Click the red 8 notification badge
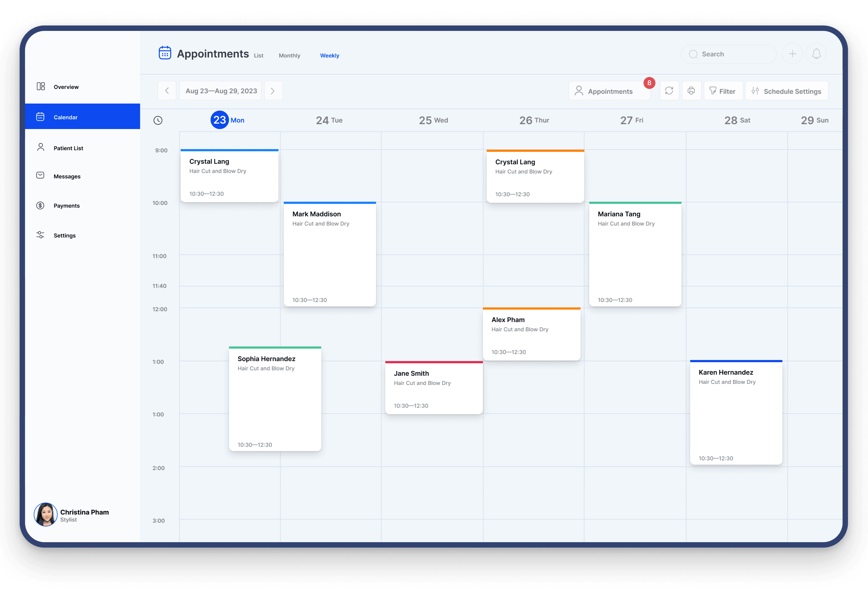The image size is (868, 601). [x=649, y=83]
